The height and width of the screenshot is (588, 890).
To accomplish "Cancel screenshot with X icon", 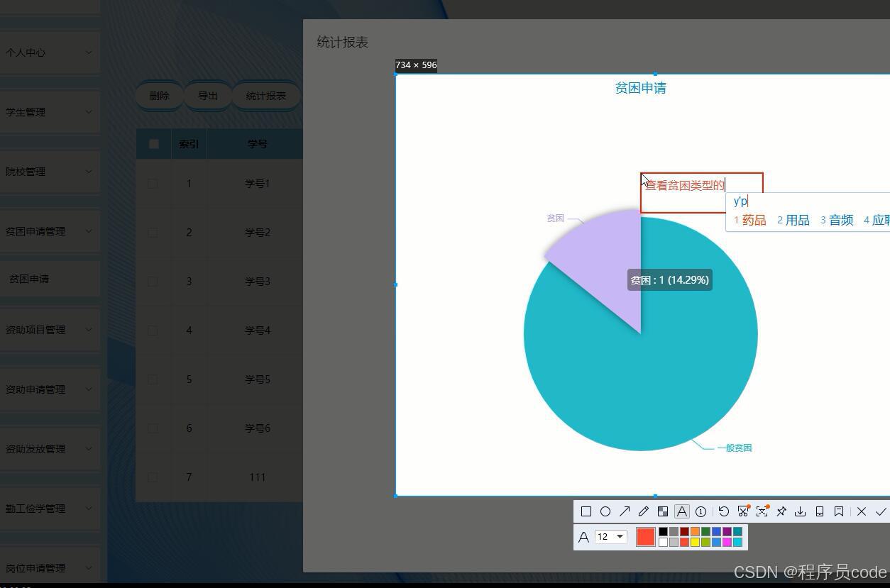I will click(862, 511).
